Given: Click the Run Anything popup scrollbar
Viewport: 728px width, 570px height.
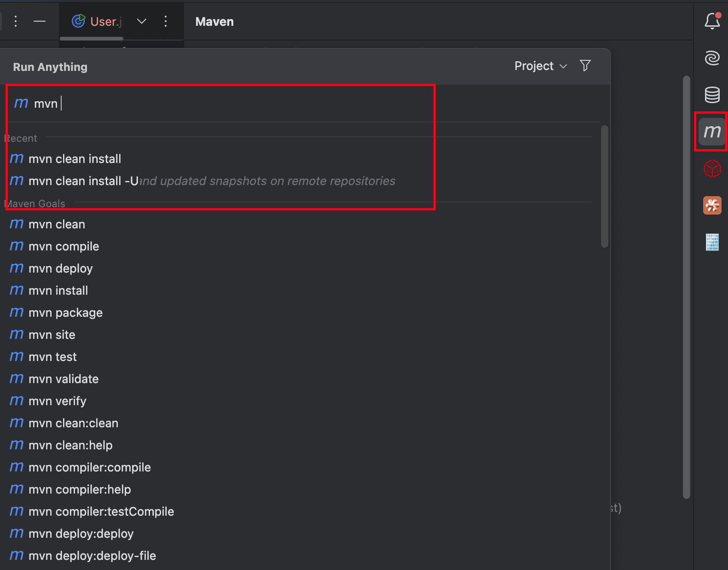Looking at the screenshot, I should coord(605,186).
